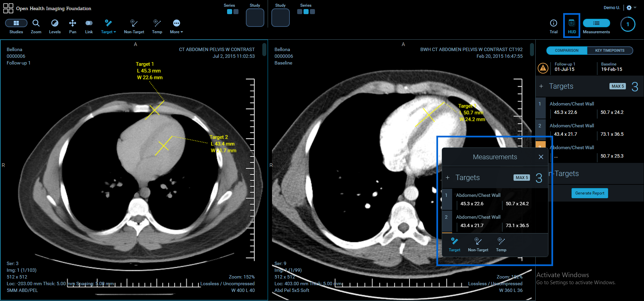Click the Generate Report button
The image size is (644, 301).
pyautogui.click(x=590, y=193)
